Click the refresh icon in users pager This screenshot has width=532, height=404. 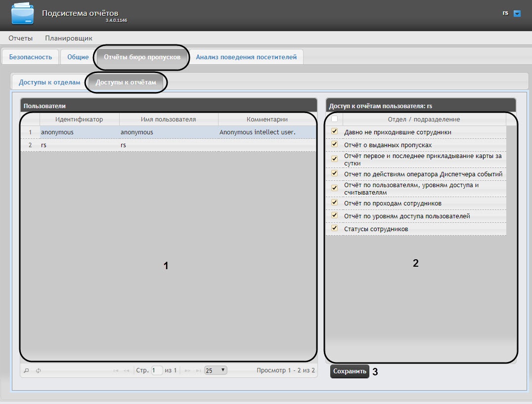click(39, 370)
